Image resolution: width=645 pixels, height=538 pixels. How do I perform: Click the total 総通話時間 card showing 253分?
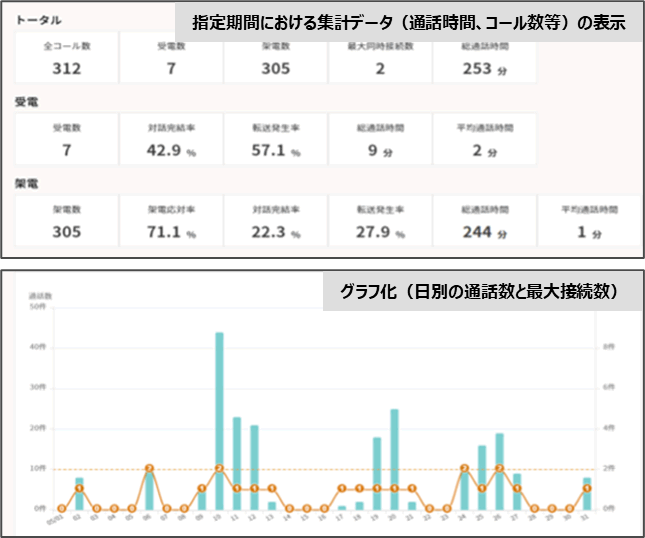click(484, 57)
